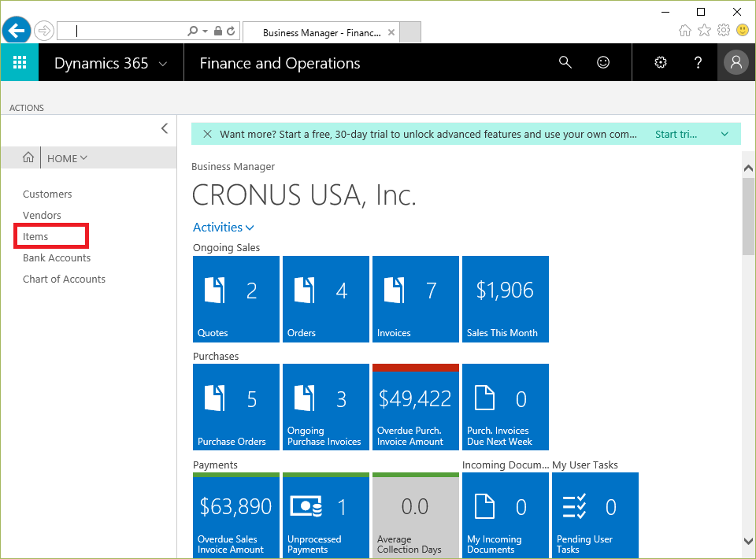The width and height of the screenshot is (756, 559).
Task: Open the My Incoming Documents tile
Action: pyautogui.click(x=506, y=515)
